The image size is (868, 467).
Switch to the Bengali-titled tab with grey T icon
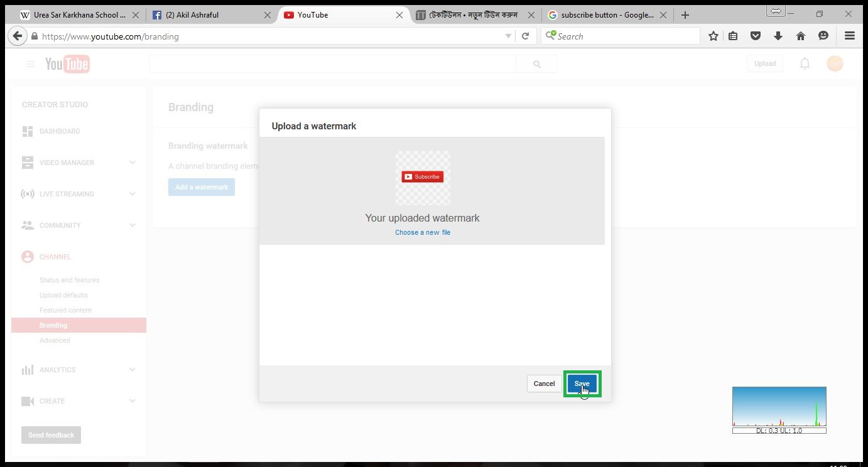click(x=474, y=15)
